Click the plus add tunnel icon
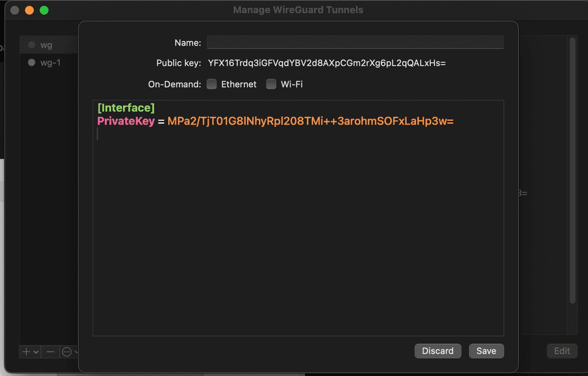Viewport: 588px width, 376px height. click(26, 352)
